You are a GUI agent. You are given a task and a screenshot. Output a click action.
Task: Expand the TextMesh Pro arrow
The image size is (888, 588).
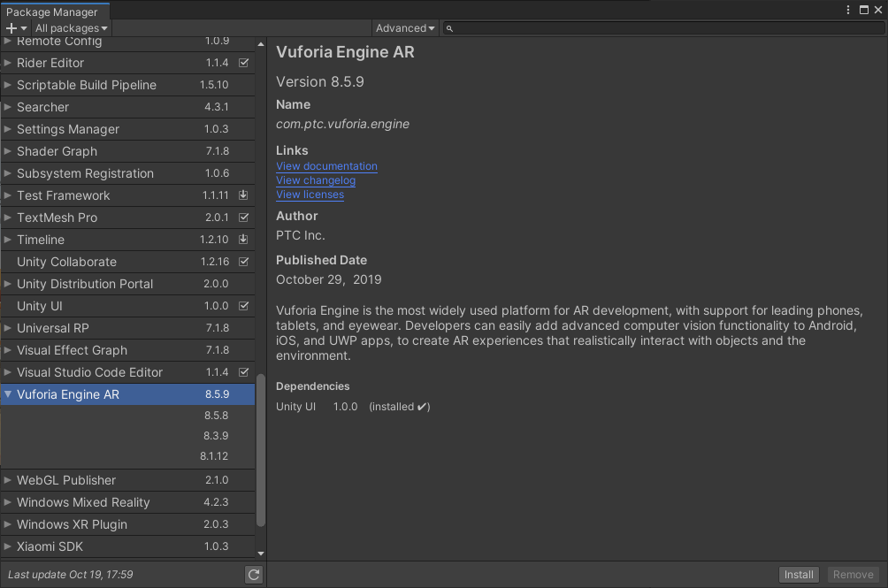[x=7, y=218]
